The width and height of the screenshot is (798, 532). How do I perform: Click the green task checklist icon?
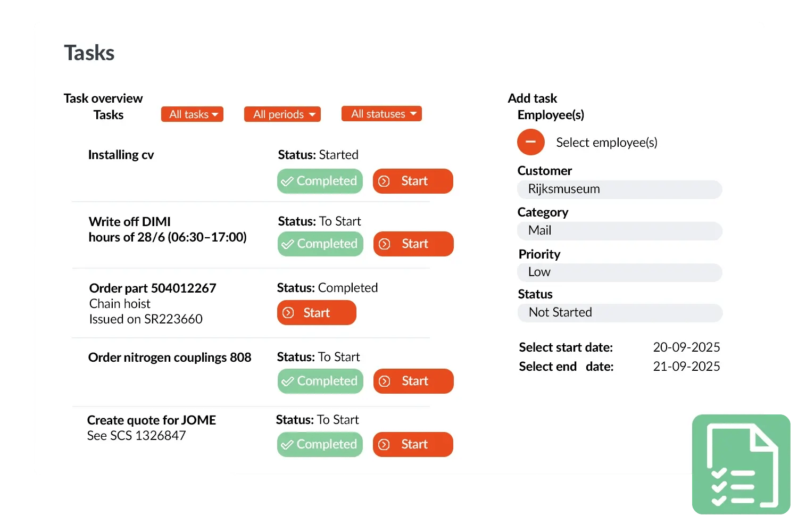pos(741,464)
